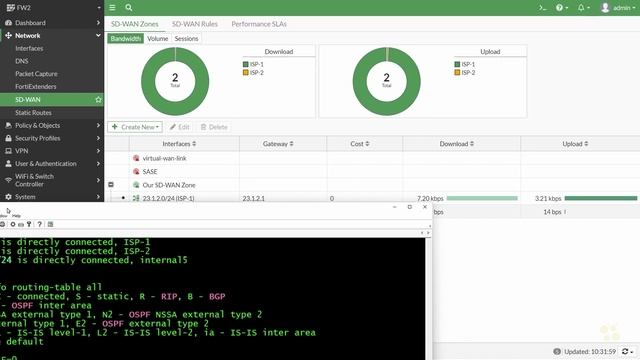
Task: Select the Sessions view option
Action: [186, 38]
